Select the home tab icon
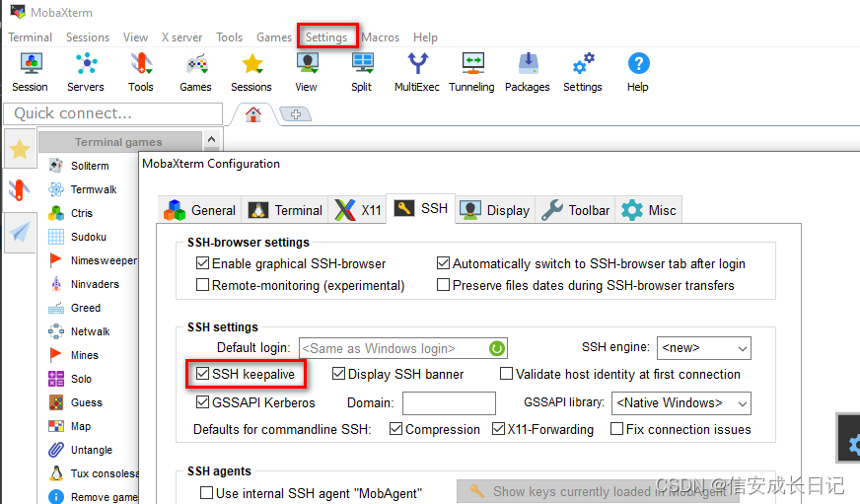 click(x=252, y=114)
